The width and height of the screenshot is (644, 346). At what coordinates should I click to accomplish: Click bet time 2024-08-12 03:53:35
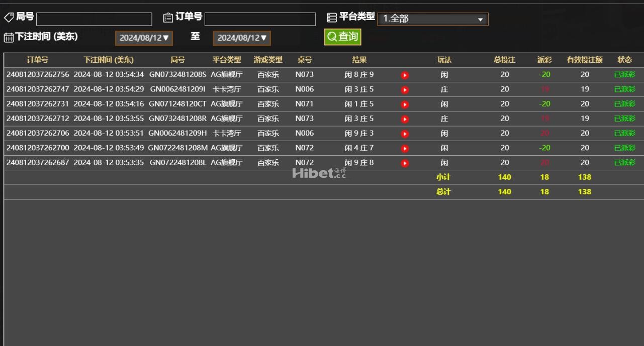coord(109,162)
